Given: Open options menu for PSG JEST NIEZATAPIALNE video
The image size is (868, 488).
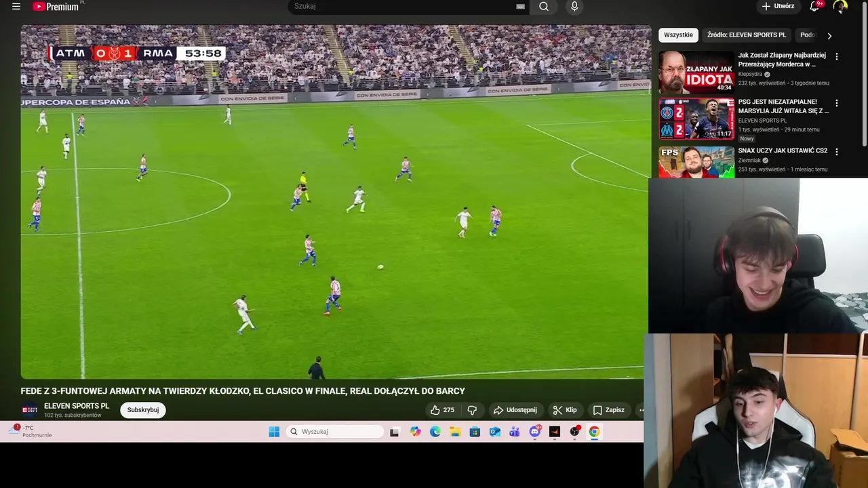Looking at the screenshot, I should [836, 103].
